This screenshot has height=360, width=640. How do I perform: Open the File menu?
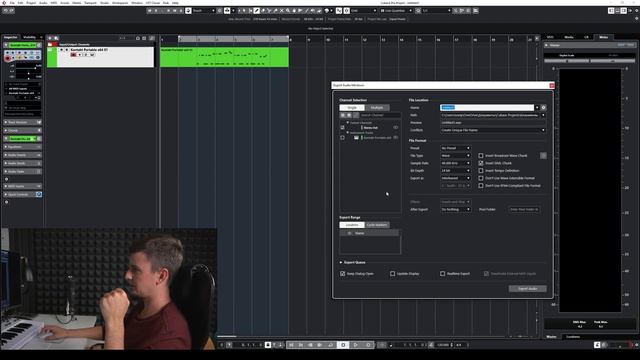click(12, 3)
